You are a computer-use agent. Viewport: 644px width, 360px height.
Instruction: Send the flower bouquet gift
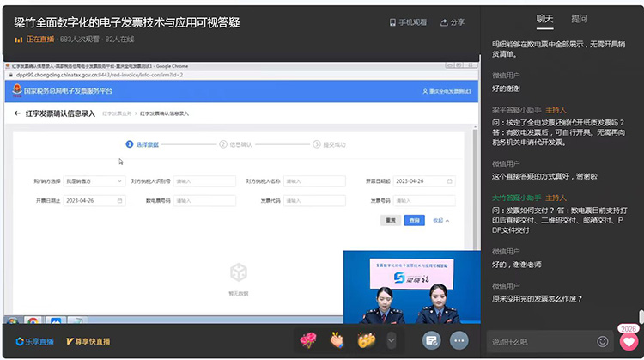[308, 340]
